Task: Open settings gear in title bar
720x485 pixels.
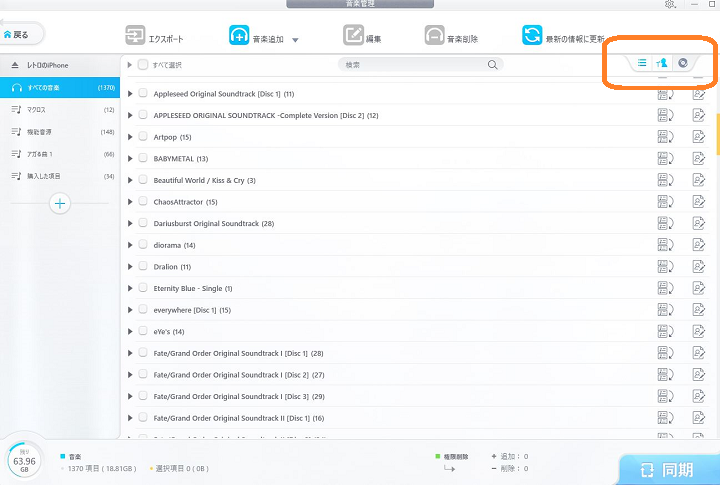Action: (669, 4)
